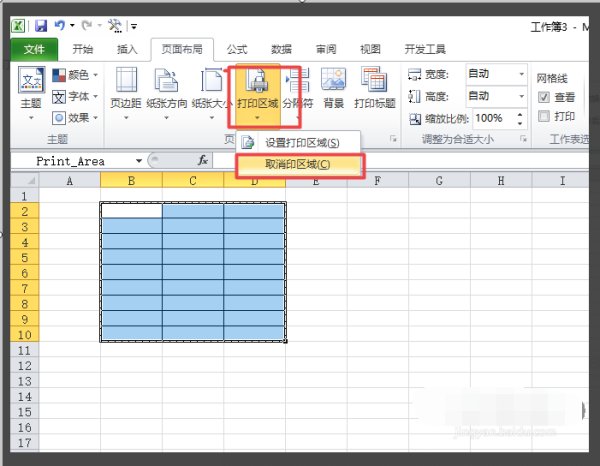Toggle gridlines View (查看) checkbox
Viewport: 600px width, 466px height.
544,97
